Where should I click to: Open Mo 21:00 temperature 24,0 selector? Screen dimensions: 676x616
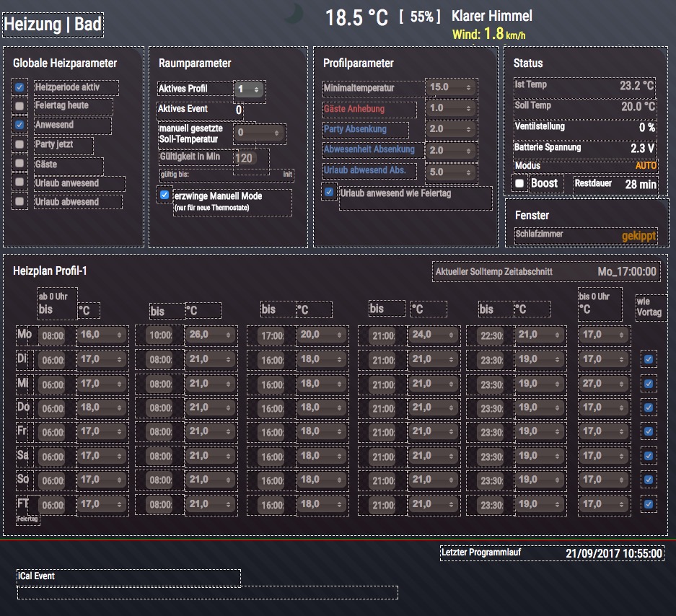[x=434, y=335]
